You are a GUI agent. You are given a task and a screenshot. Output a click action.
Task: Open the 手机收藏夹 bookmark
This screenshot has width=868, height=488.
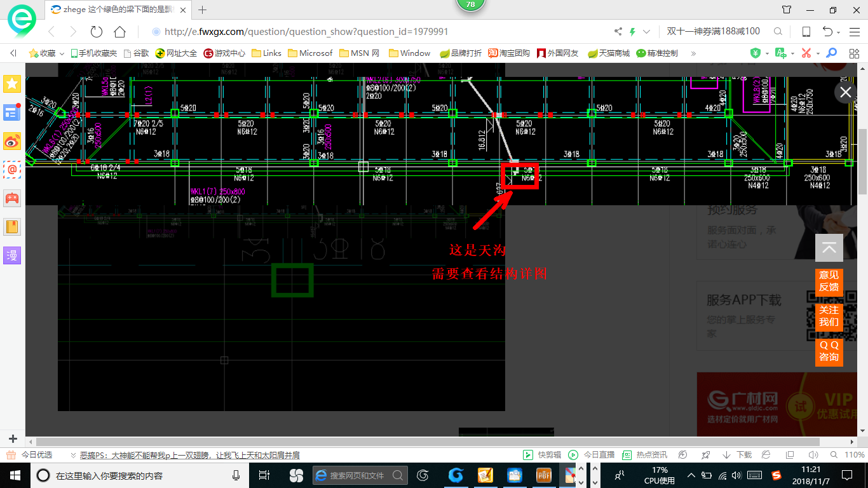(x=93, y=53)
